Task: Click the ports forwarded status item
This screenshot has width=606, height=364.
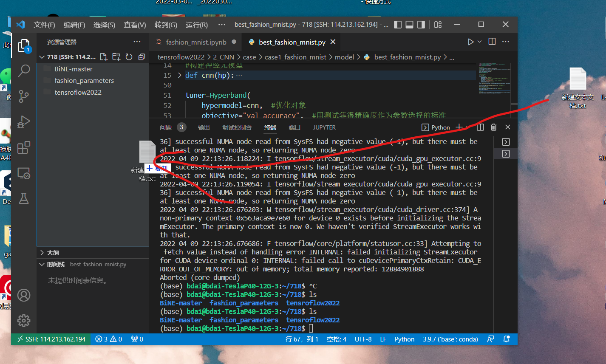Action: (137, 339)
